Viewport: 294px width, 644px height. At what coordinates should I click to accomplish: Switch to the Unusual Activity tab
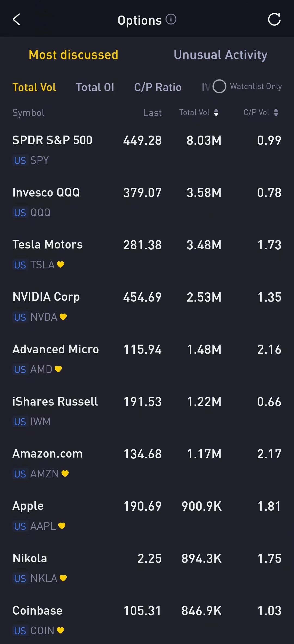coord(220,55)
